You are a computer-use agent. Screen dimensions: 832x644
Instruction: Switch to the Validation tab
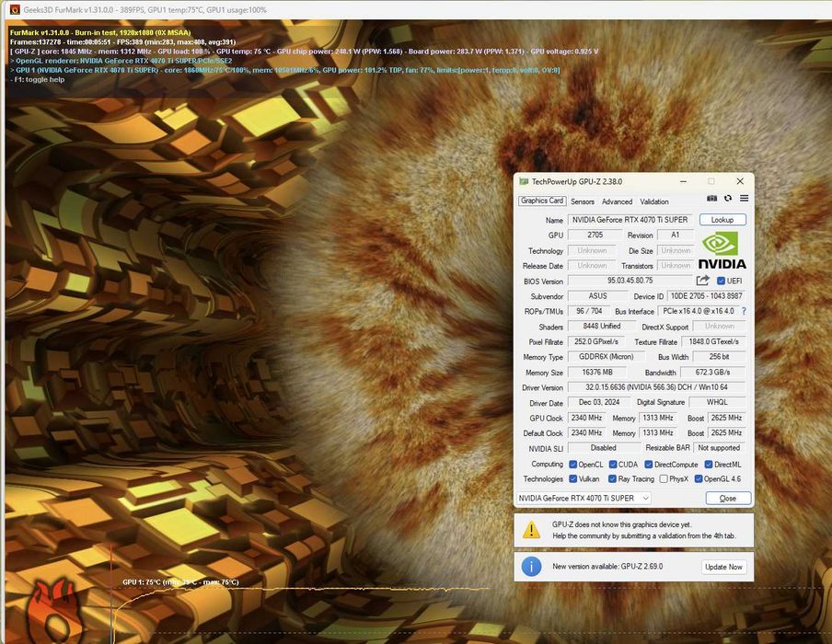pyautogui.click(x=653, y=201)
